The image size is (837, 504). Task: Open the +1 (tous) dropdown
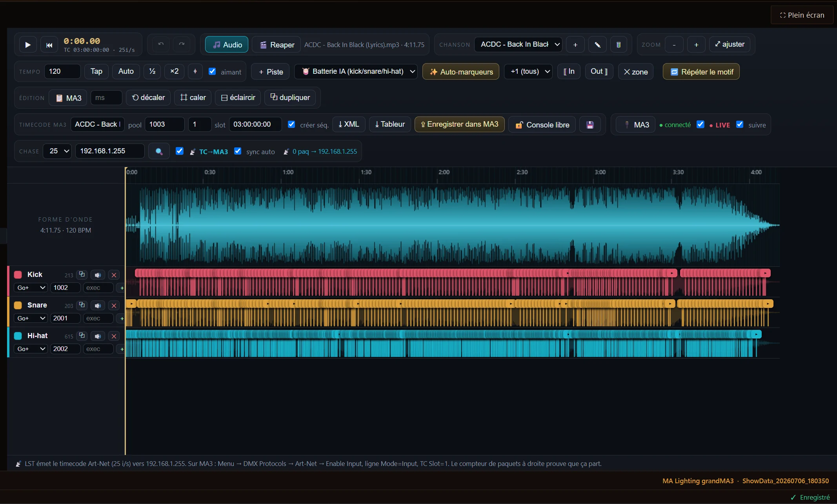coord(528,71)
